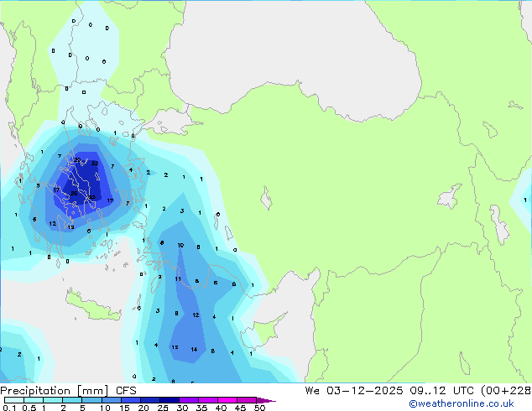Pick the 45–50 mm legend swatch
Screen dimensions: 532x411
[x=247, y=400]
